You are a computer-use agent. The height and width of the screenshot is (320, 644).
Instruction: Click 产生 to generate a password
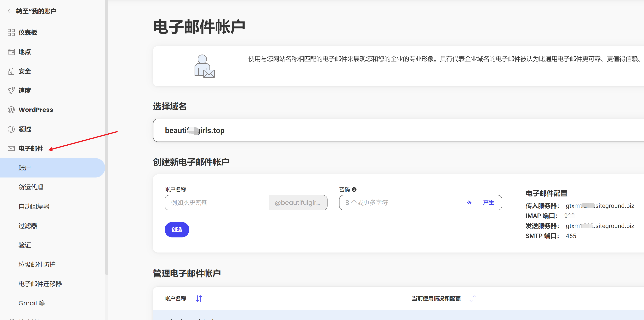(x=488, y=203)
